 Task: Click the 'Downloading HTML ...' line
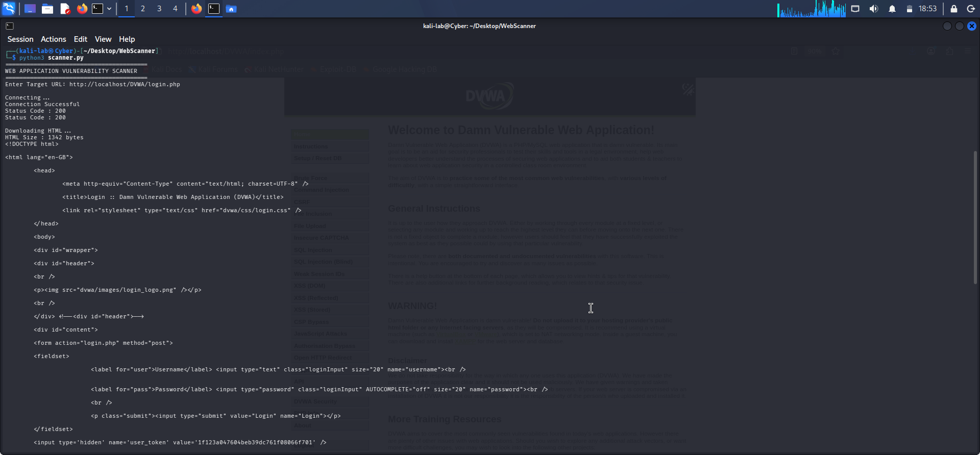tap(38, 131)
